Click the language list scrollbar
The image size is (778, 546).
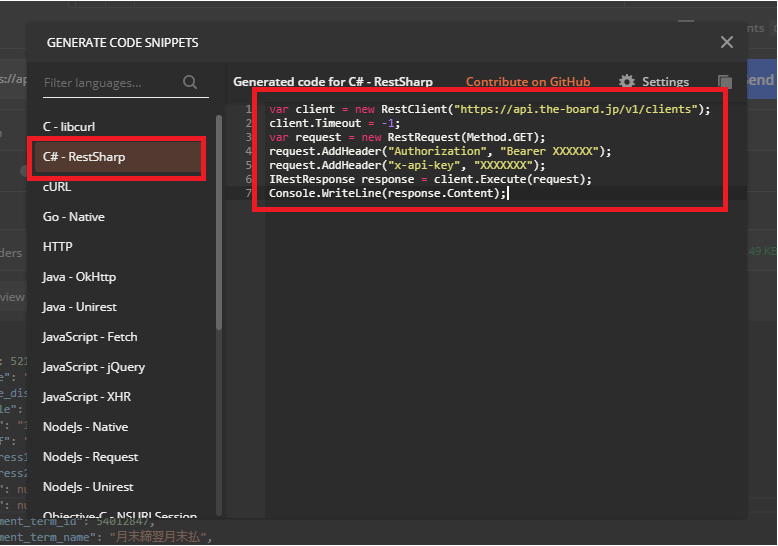coord(219,220)
